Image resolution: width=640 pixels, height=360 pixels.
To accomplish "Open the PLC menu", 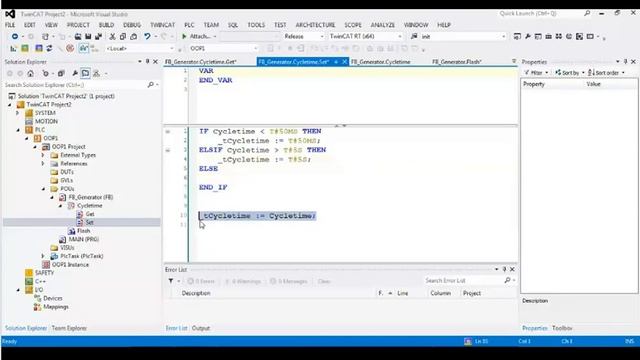I will (x=189, y=25).
